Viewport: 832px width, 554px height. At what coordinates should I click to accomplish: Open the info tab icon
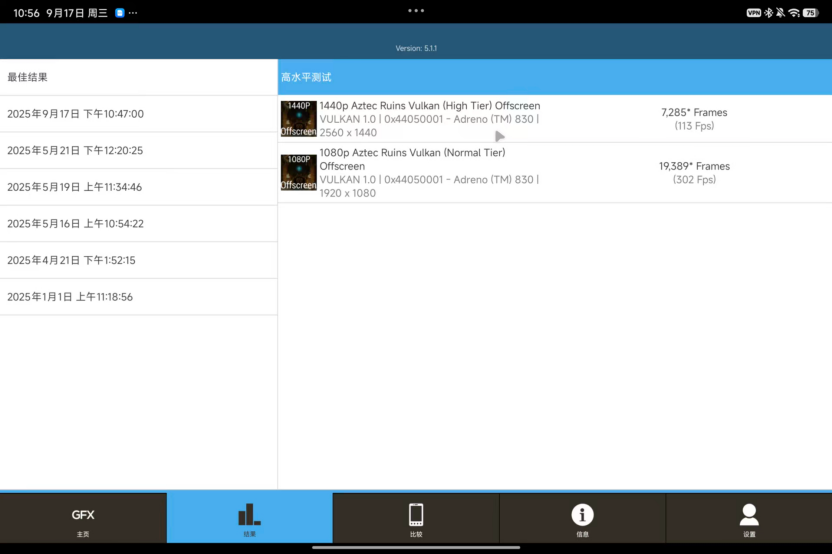coord(582,515)
